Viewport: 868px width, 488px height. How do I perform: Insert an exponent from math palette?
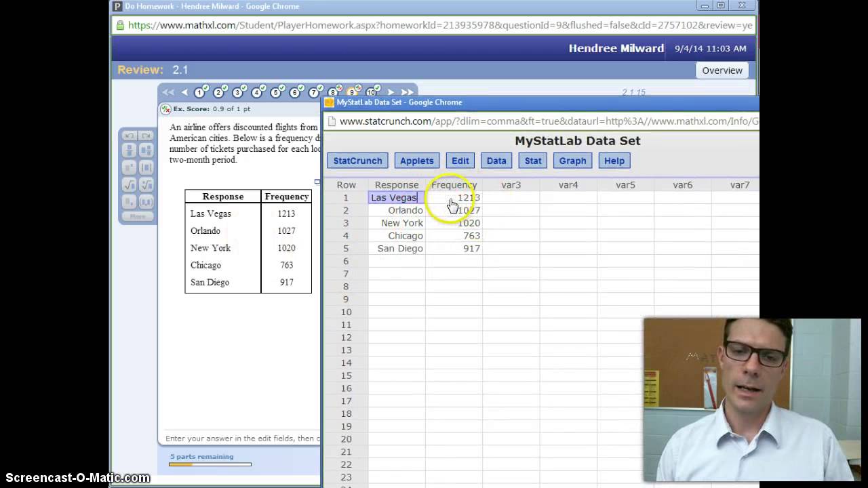click(129, 167)
